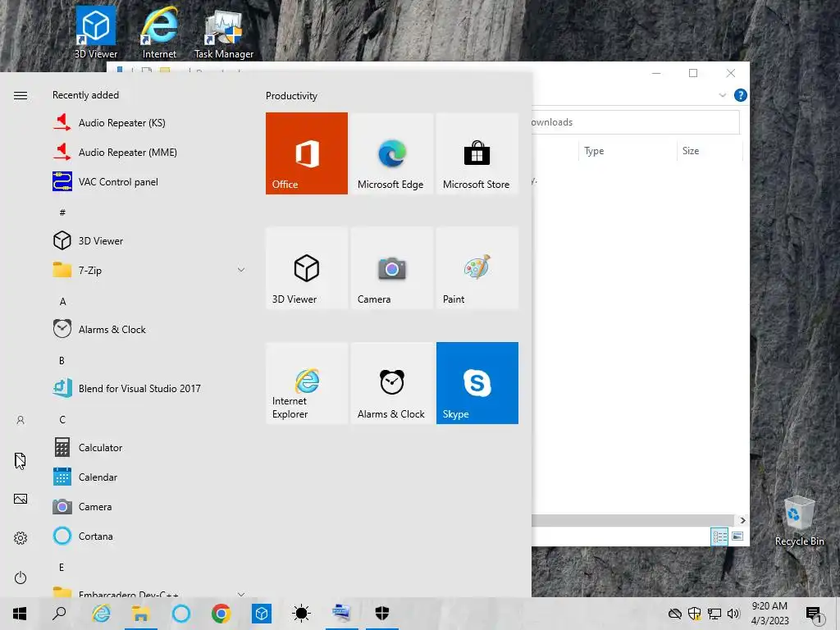Open user account icon in Start sidebar
840x630 pixels.
click(x=21, y=420)
